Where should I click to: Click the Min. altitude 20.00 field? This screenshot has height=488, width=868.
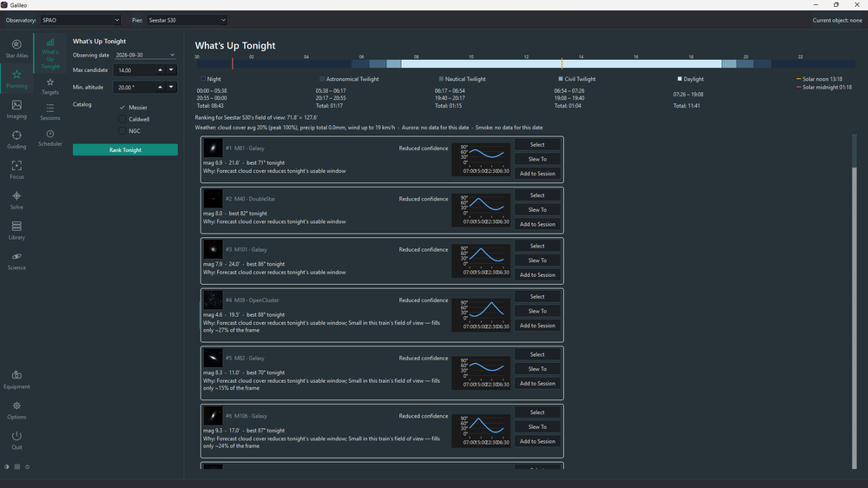135,87
